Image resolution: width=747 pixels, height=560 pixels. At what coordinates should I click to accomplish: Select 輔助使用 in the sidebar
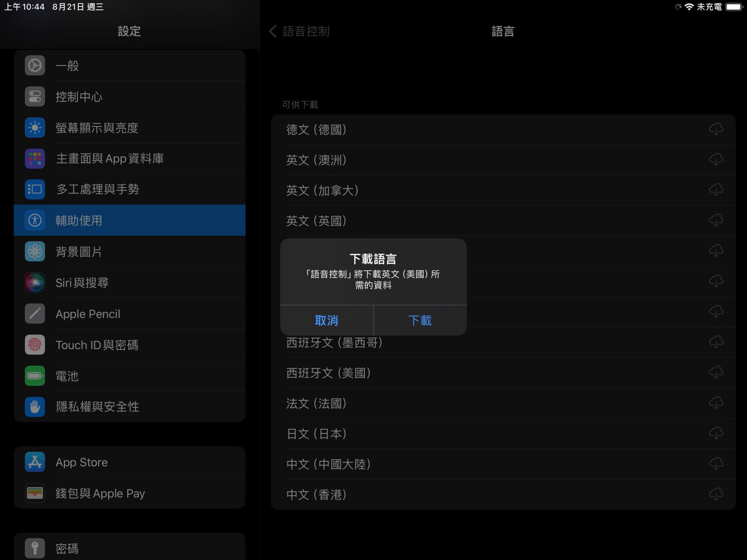coord(129,220)
